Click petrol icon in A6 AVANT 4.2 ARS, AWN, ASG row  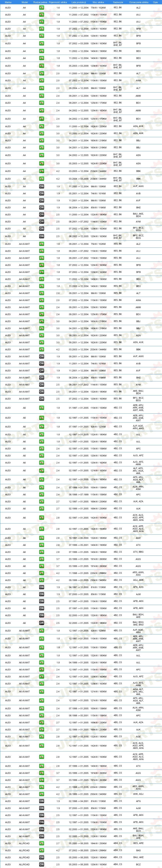41,787
